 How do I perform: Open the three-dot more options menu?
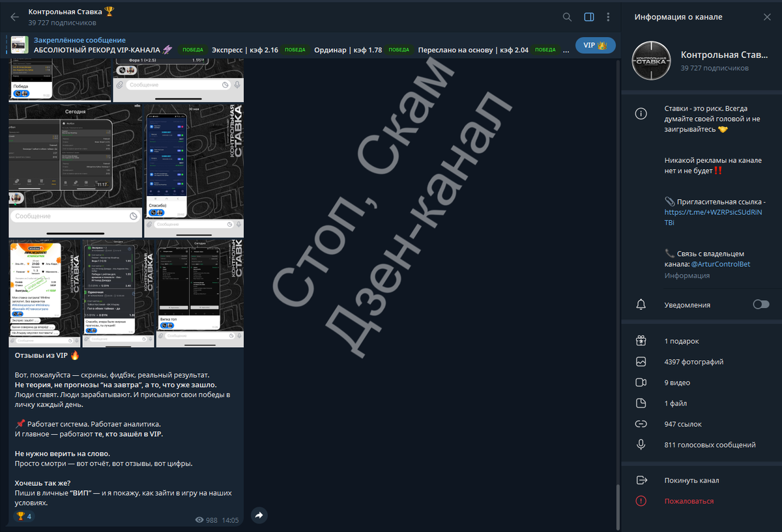[609, 17]
